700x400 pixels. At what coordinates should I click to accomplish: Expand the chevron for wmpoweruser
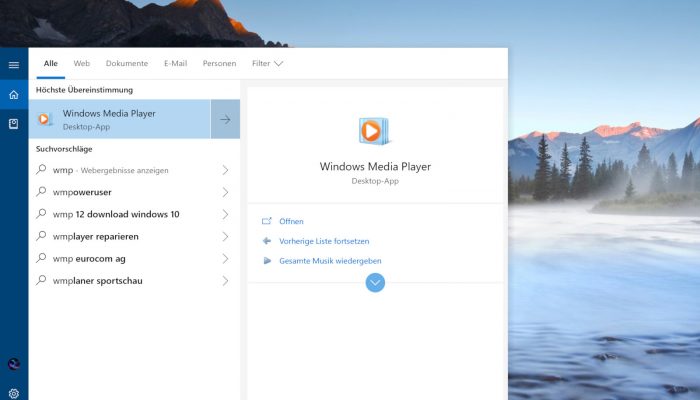(225, 192)
